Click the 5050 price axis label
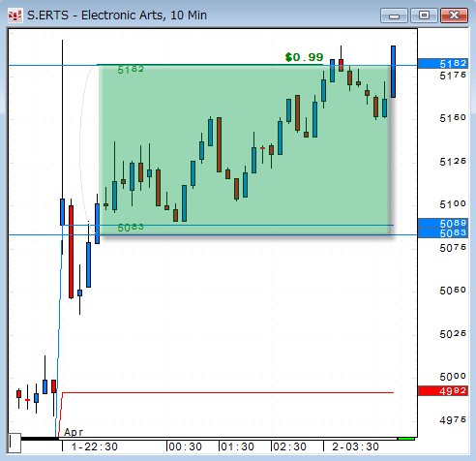This screenshot has height=461, width=476. click(x=453, y=291)
